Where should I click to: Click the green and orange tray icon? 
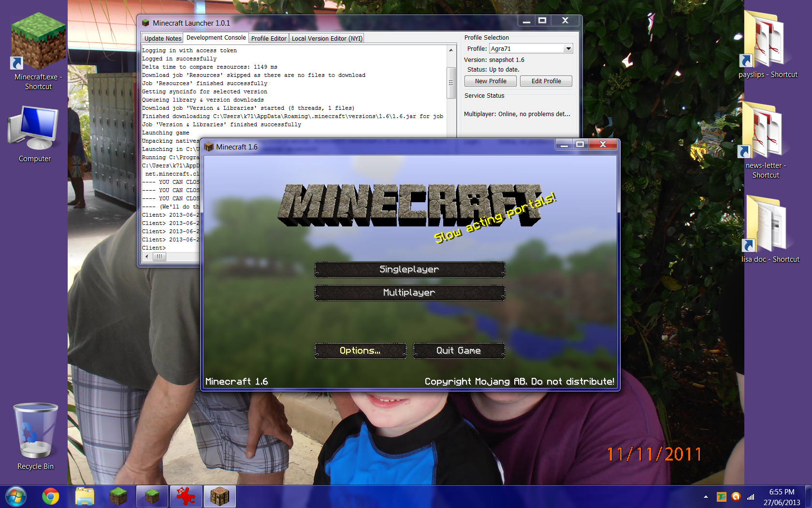click(x=722, y=497)
